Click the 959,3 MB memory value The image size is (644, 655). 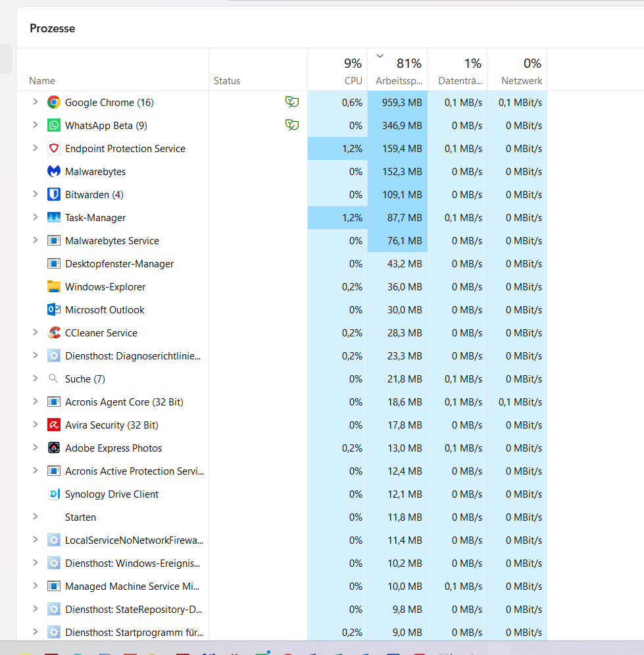click(402, 102)
